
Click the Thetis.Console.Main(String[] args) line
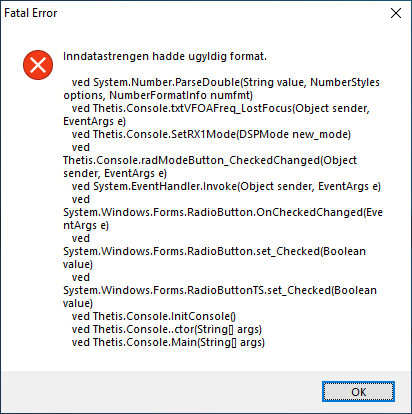168,342
